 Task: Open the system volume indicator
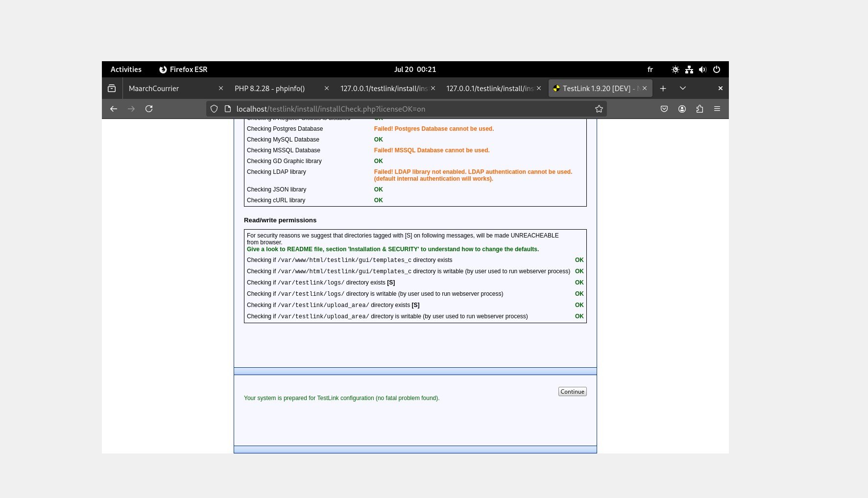[x=703, y=70]
